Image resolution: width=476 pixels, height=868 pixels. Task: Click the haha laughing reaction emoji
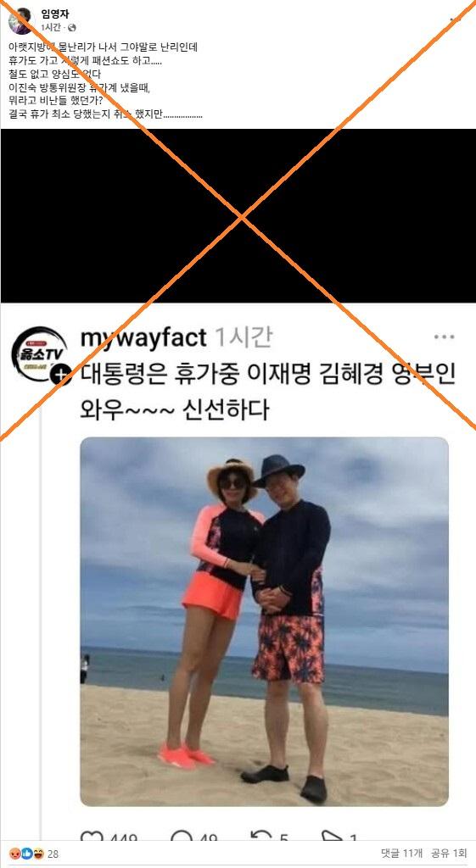[37, 854]
